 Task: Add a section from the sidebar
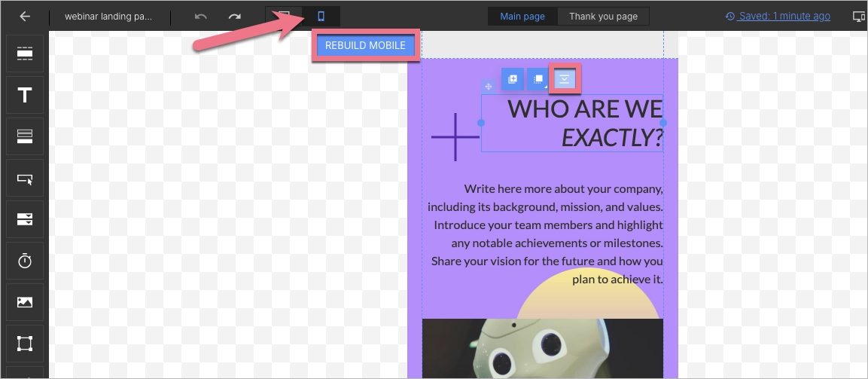tap(25, 53)
